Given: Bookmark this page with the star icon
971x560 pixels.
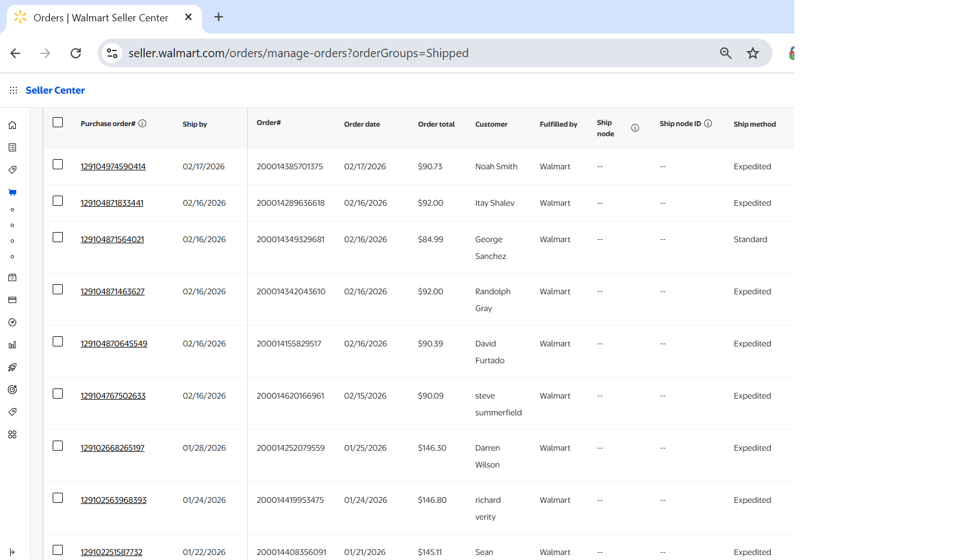Looking at the screenshot, I should pos(752,53).
